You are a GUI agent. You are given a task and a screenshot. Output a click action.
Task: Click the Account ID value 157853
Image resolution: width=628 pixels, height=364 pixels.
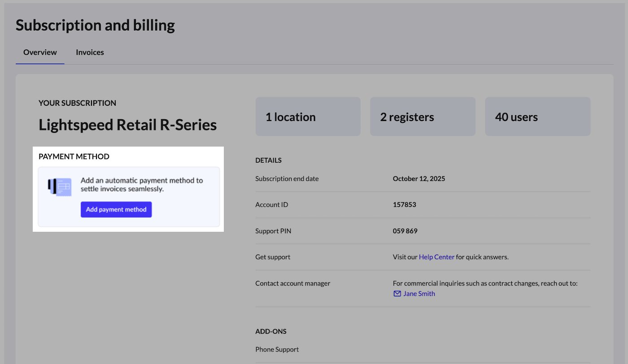click(404, 204)
